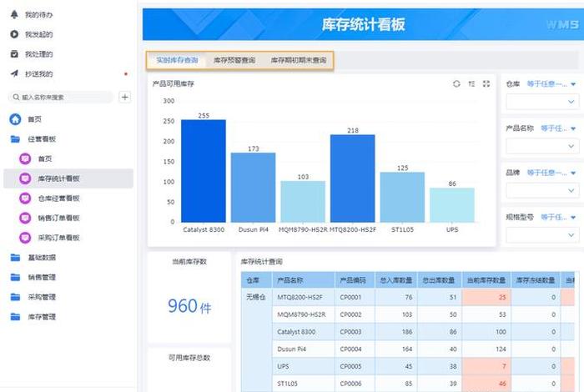This screenshot has height=392, width=584.
Task: Open 仓库 filter condition dropdown
Action: pos(551,84)
